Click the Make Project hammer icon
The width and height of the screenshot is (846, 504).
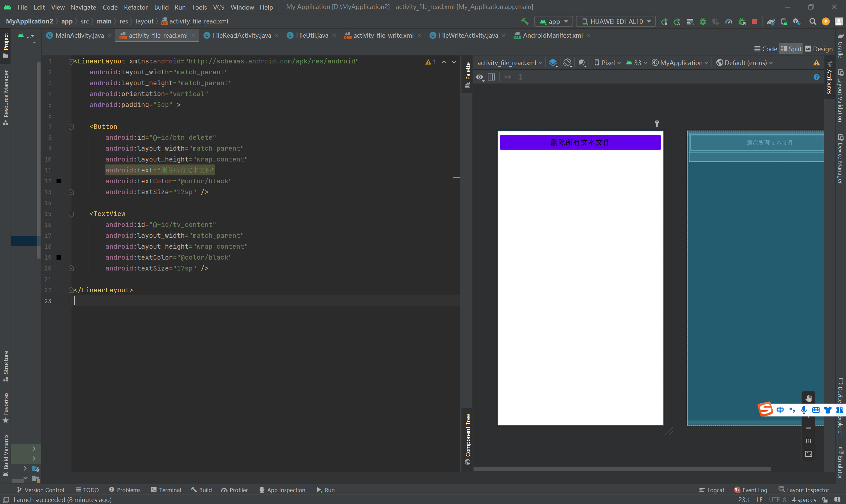pyautogui.click(x=524, y=21)
